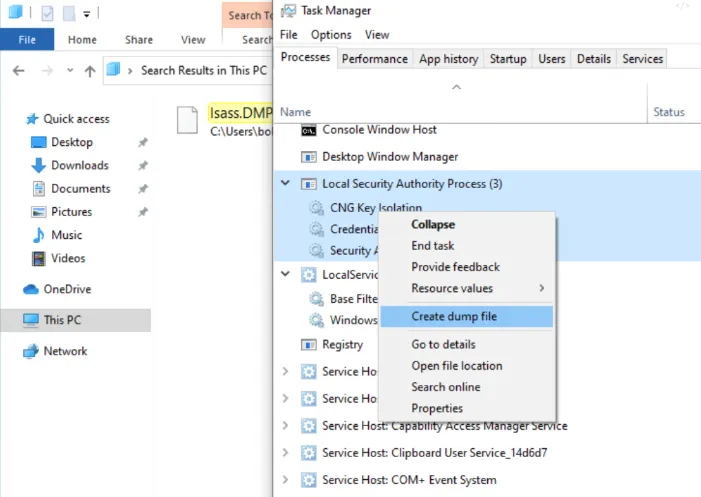The height and width of the screenshot is (497, 701).
Task: Open Properties from the context menu
Action: click(437, 408)
